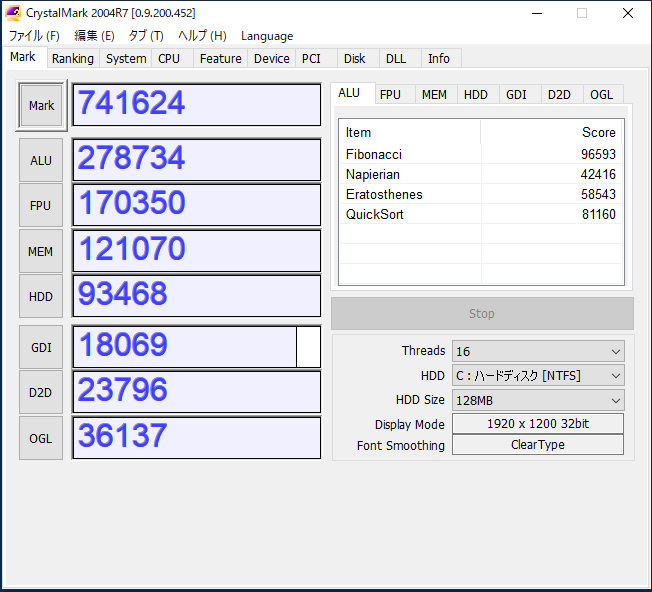Close the CrystalMark window
This screenshot has width=652, height=592.
[x=628, y=13]
